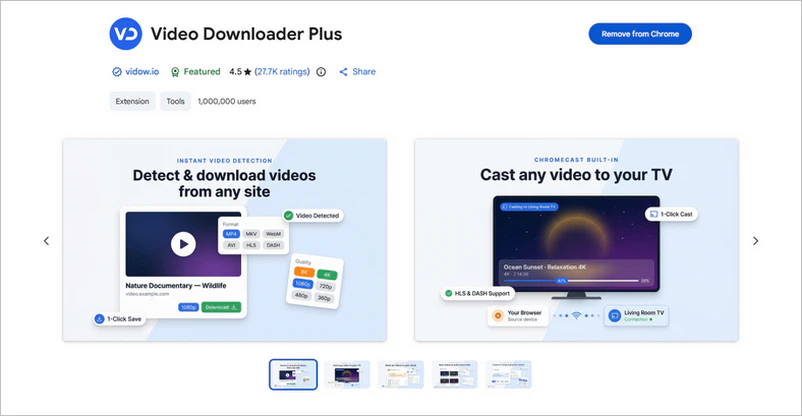Screen dimensions: 802x416
Task: Click the Featured badge
Action: pyautogui.click(x=195, y=72)
